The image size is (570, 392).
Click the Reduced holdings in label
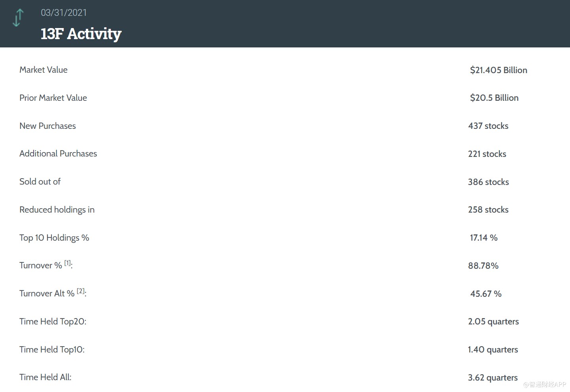[57, 210]
